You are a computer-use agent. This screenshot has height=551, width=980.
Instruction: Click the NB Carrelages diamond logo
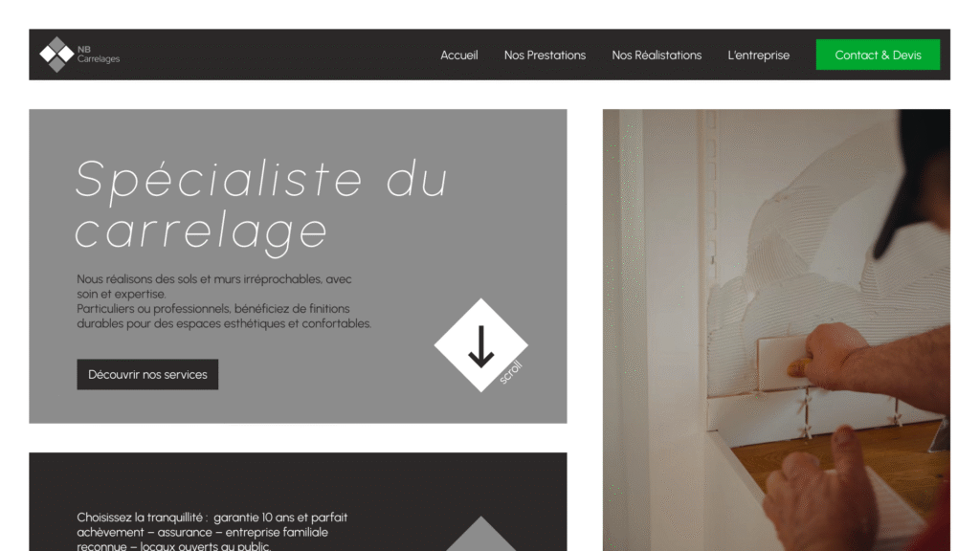[x=56, y=55]
